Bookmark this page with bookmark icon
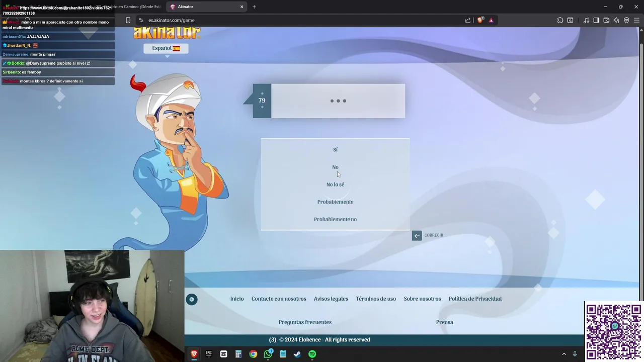 coord(128,20)
